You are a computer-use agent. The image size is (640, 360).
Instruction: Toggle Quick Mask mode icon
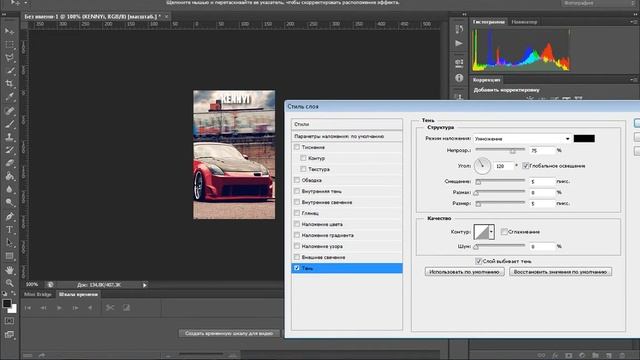click(x=9, y=321)
